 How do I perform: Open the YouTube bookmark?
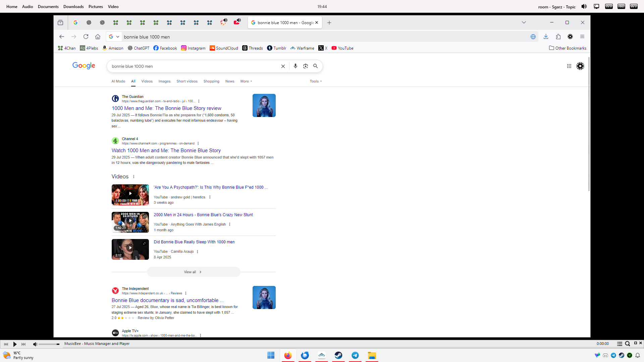[x=342, y=48]
